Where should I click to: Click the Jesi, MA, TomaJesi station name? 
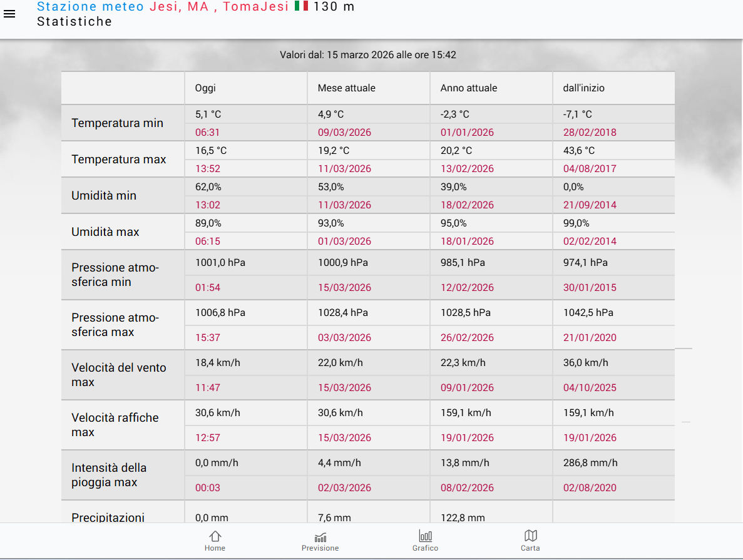[x=219, y=6]
